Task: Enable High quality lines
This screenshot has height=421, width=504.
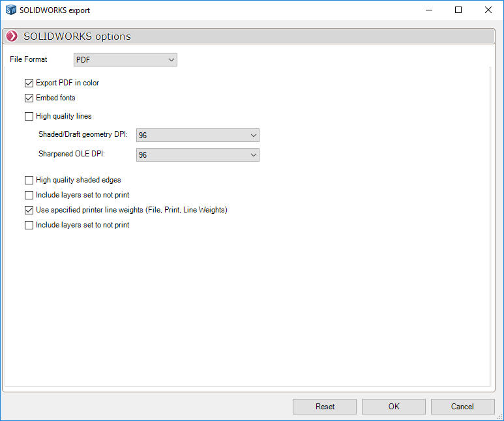Action: [x=29, y=117]
